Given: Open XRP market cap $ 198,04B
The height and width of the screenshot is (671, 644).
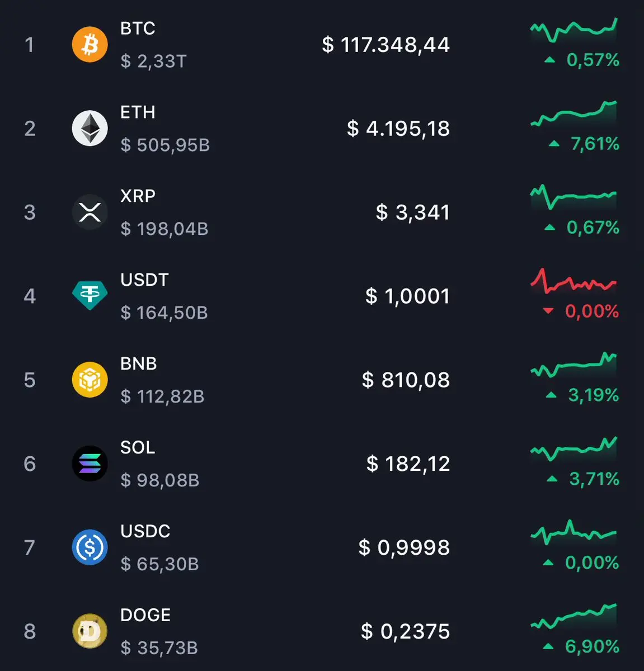Looking at the screenshot, I should pos(164,229).
